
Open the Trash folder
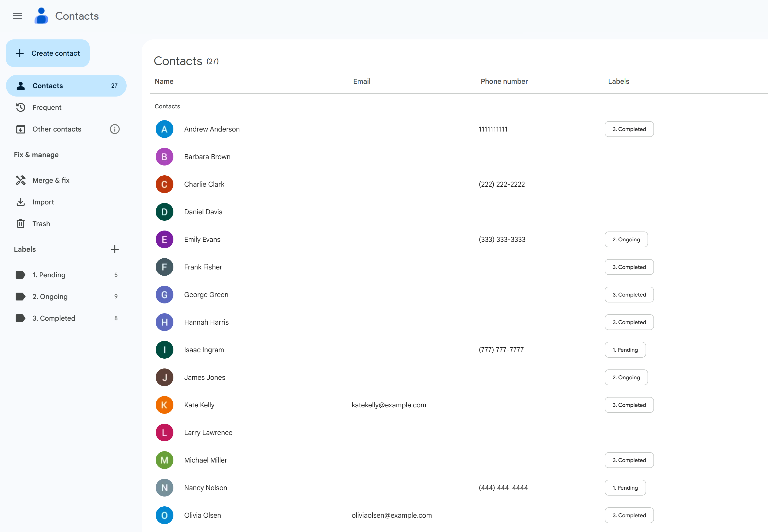click(x=41, y=224)
